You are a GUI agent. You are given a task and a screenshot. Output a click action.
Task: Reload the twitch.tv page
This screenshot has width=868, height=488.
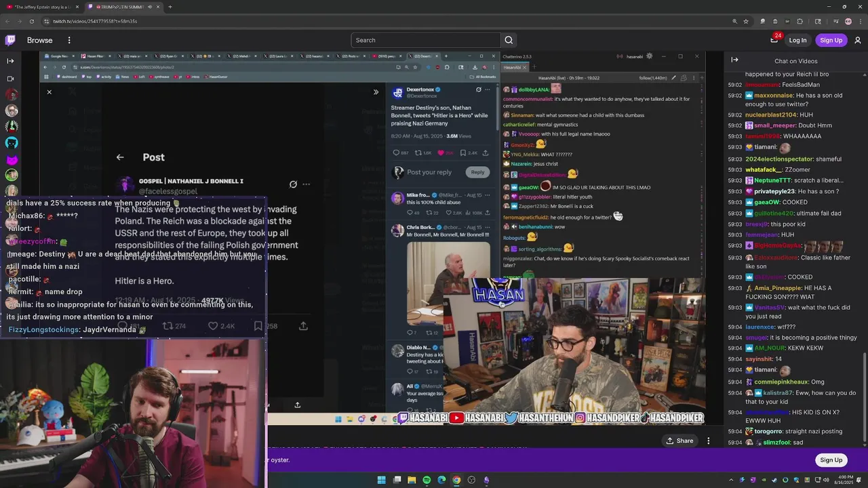point(32,21)
